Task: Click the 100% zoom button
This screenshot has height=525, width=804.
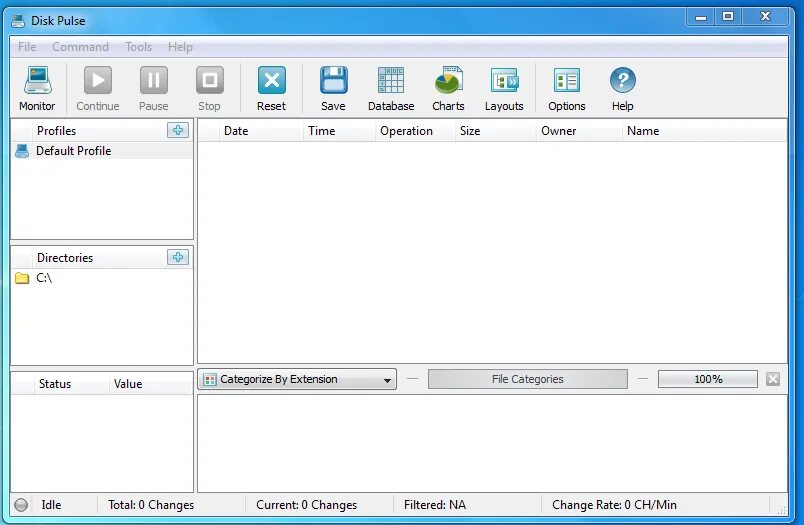Action: (x=708, y=379)
